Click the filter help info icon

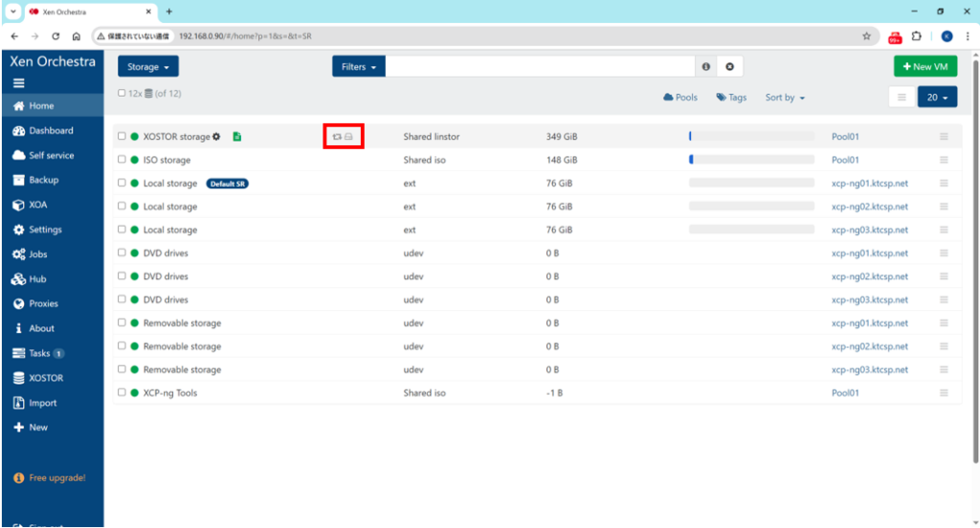click(706, 67)
